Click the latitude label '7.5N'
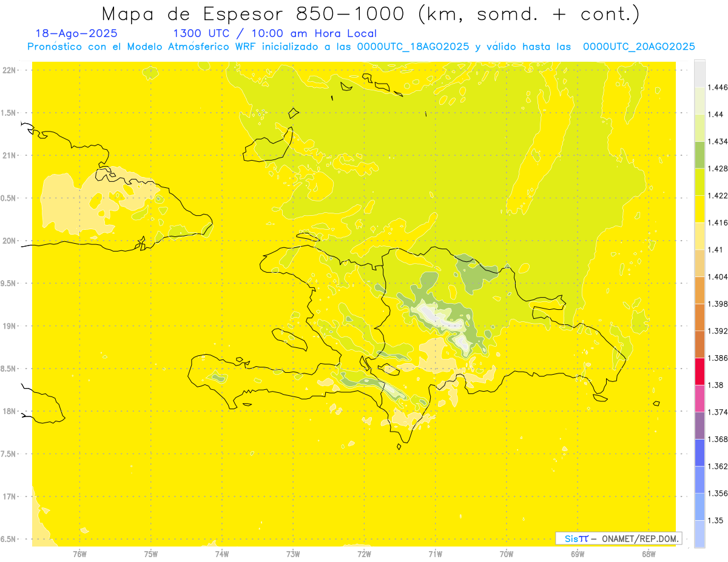 [x=8, y=454]
